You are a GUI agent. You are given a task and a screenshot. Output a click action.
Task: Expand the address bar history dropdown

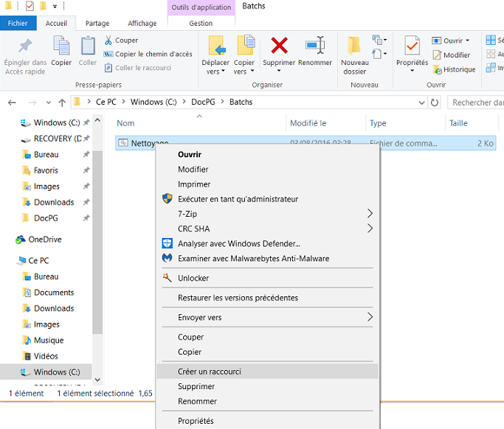click(421, 102)
